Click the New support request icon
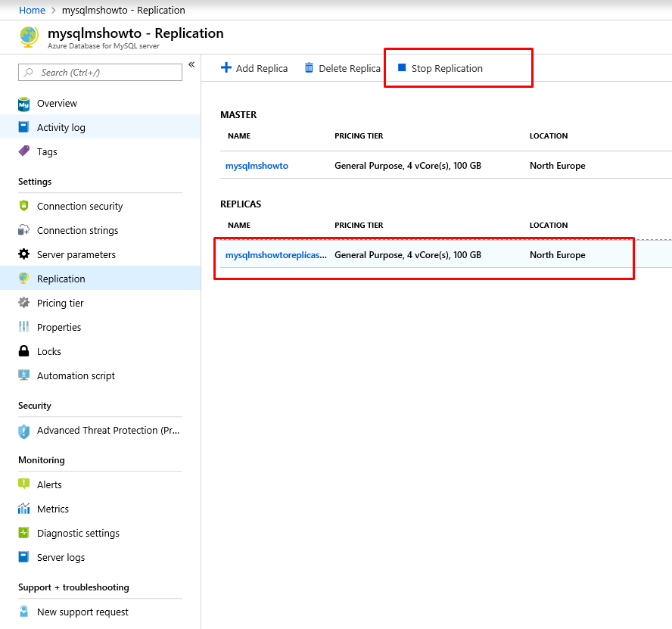The height and width of the screenshot is (629, 672). coord(24,611)
